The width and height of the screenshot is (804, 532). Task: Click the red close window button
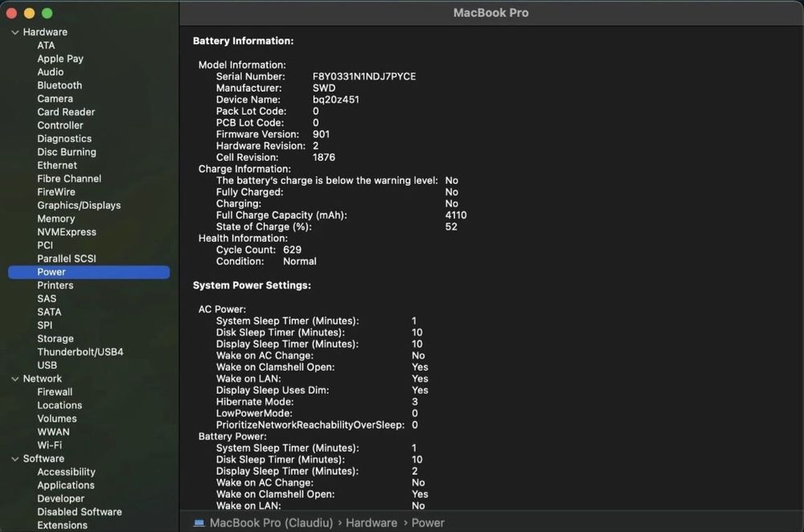click(11, 13)
